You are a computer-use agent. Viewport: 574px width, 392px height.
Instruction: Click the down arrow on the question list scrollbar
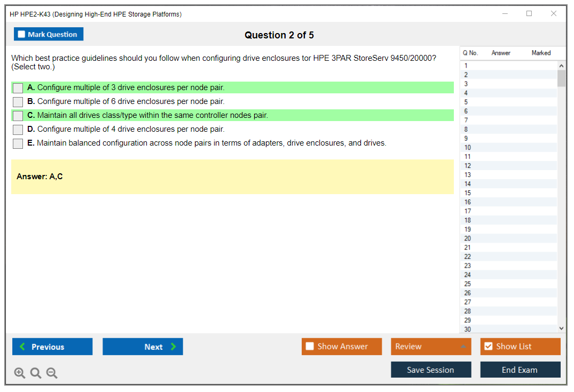click(x=562, y=328)
